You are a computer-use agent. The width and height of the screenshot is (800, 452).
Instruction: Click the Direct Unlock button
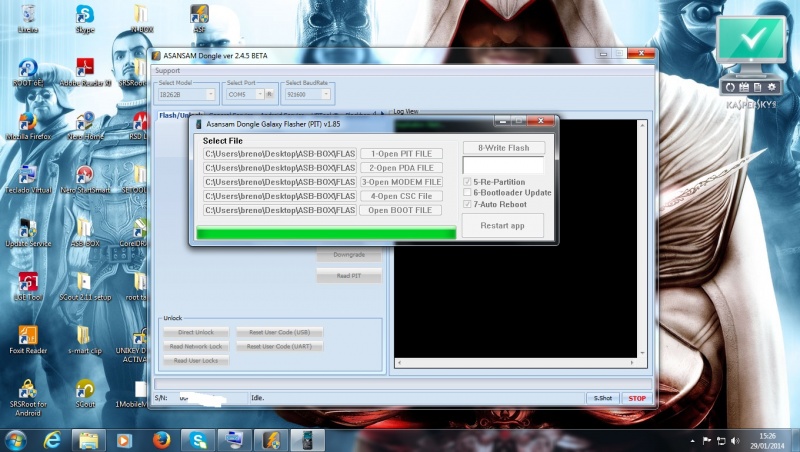[196, 332]
